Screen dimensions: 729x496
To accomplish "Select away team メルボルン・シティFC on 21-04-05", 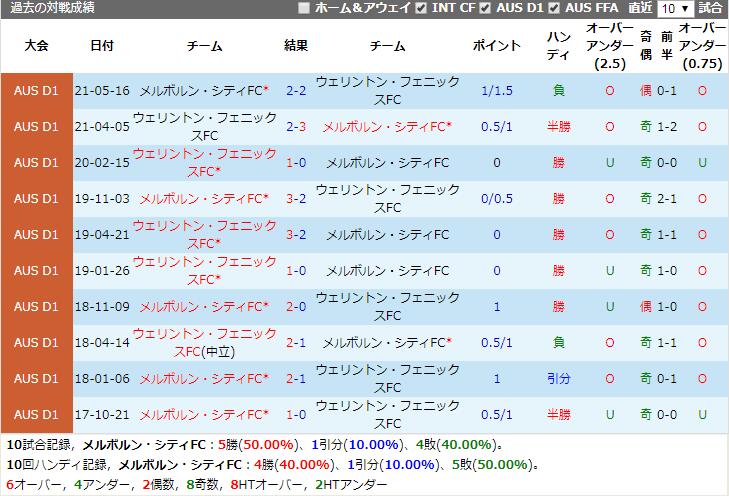I will [x=387, y=126].
